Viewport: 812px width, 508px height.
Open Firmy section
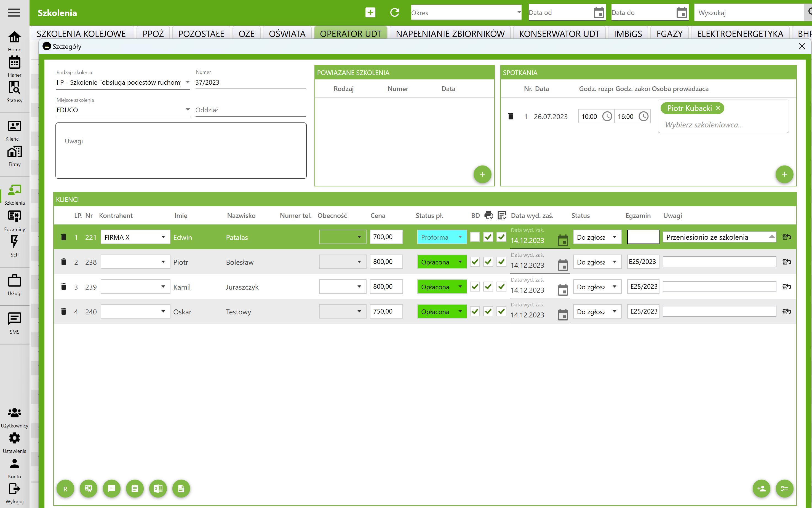[14, 156]
